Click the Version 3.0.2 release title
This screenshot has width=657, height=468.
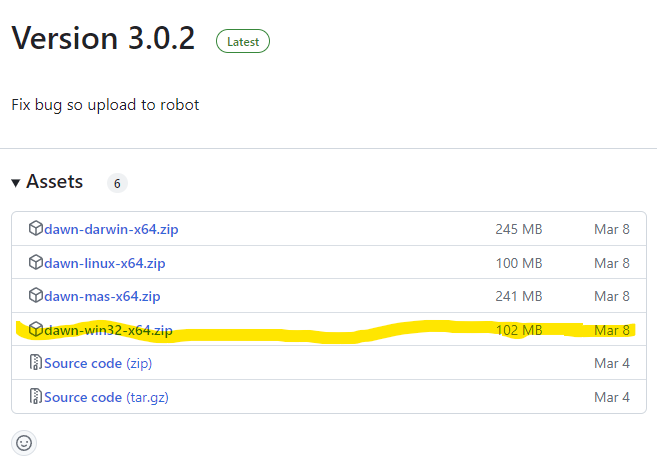pos(103,38)
